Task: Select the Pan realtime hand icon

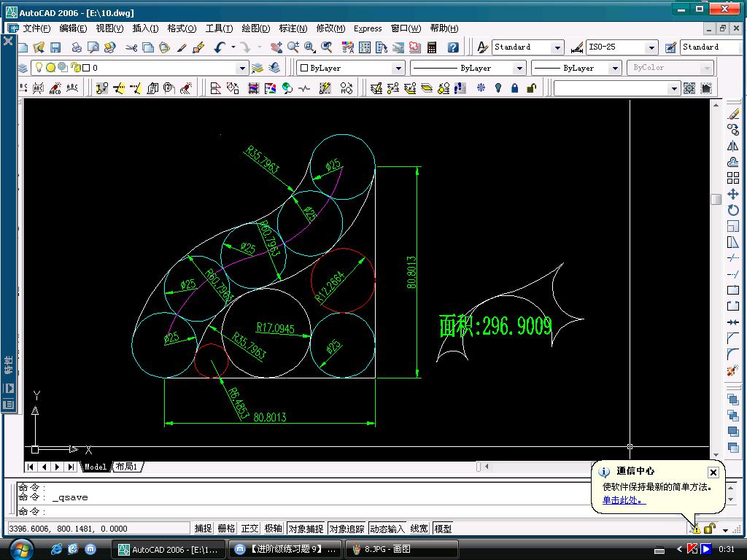Action: tap(276, 47)
